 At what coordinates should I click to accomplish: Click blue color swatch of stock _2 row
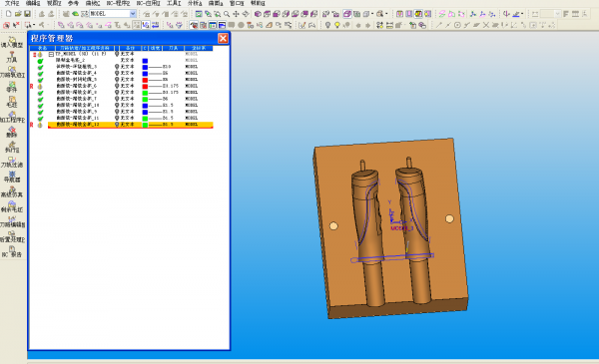pos(145,61)
